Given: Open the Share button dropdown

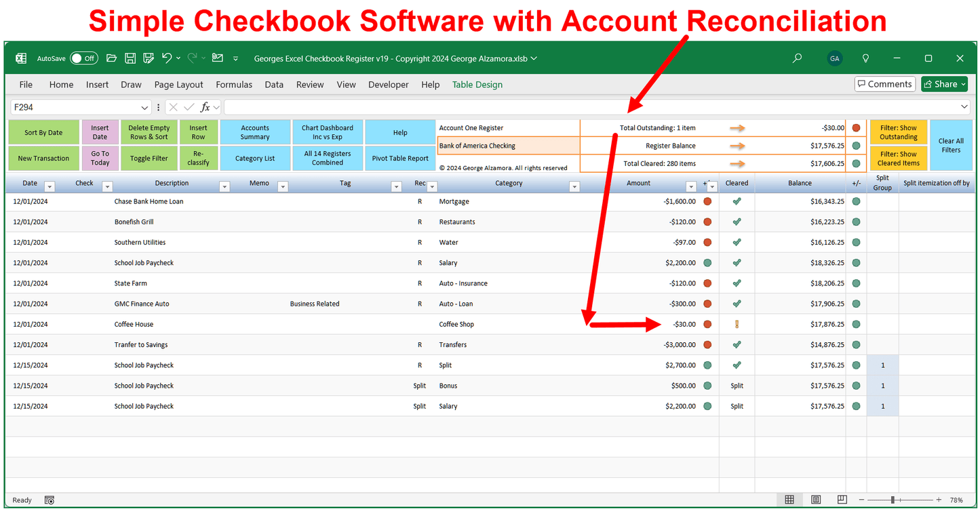Looking at the screenshot, I should 963,84.
